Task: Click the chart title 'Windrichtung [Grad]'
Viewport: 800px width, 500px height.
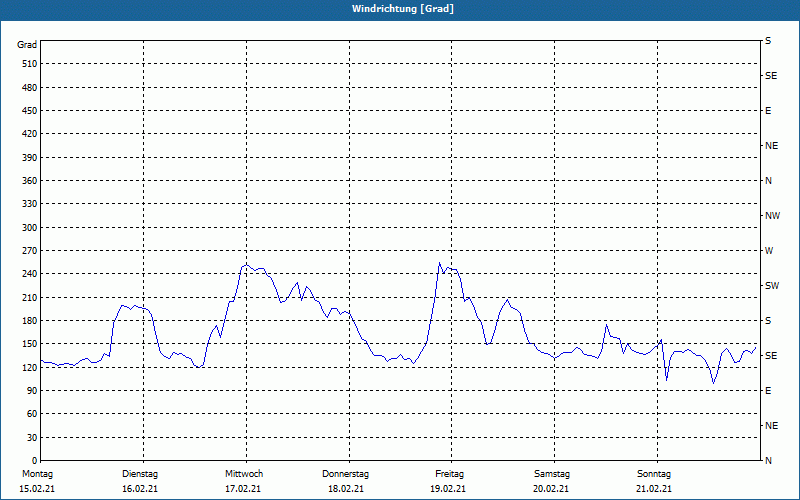Action: (x=403, y=9)
